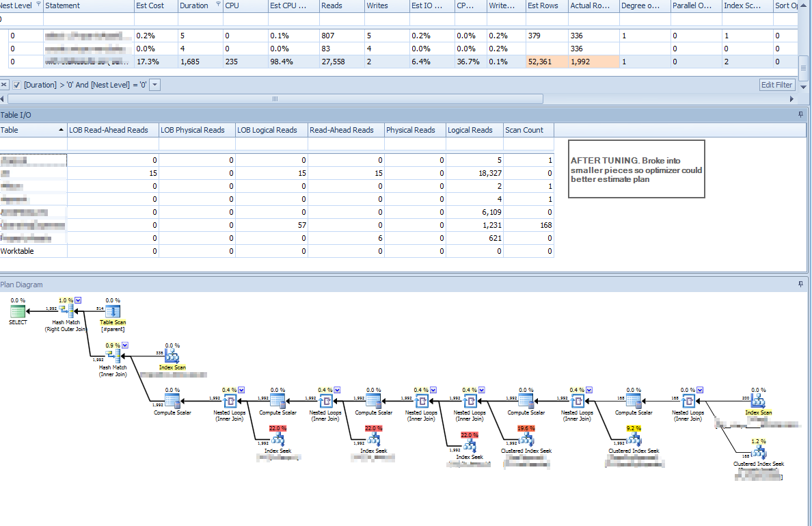This screenshot has width=812, height=526.
Task: Select the Compute Scalar node outputting 168 rows
Action: pos(634,401)
